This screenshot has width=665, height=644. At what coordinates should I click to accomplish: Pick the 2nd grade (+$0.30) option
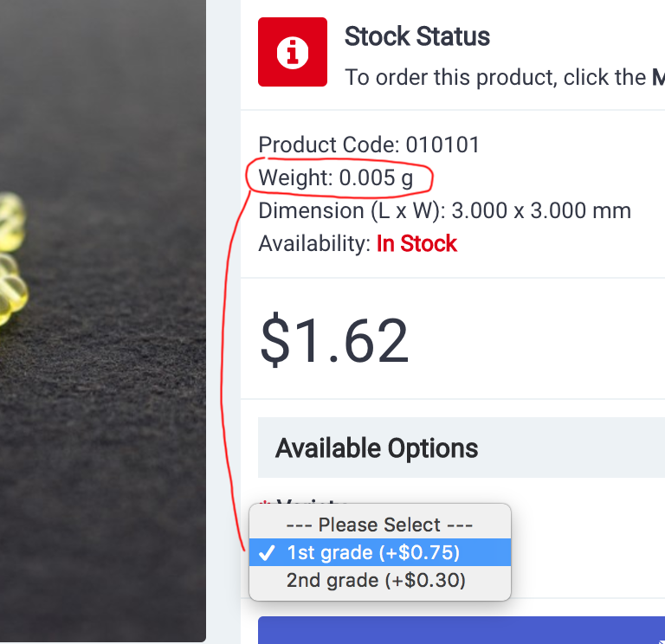[380, 581]
